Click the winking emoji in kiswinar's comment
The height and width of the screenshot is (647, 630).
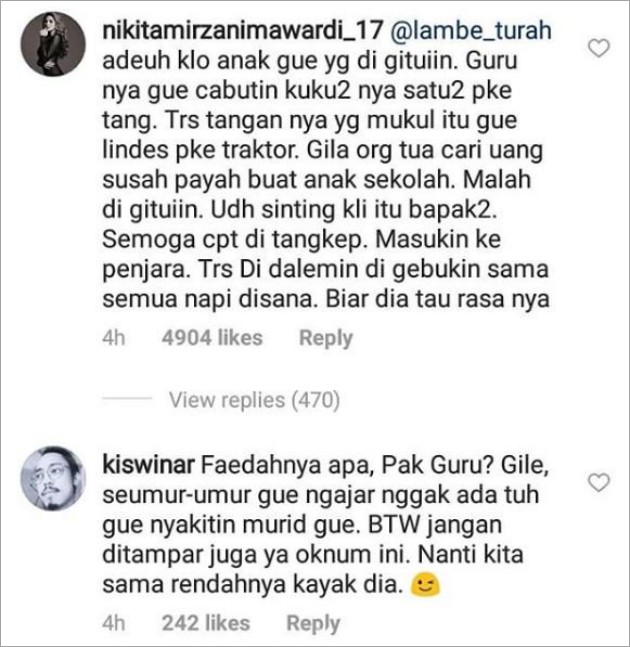pyautogui.click(x=424, y=586)
